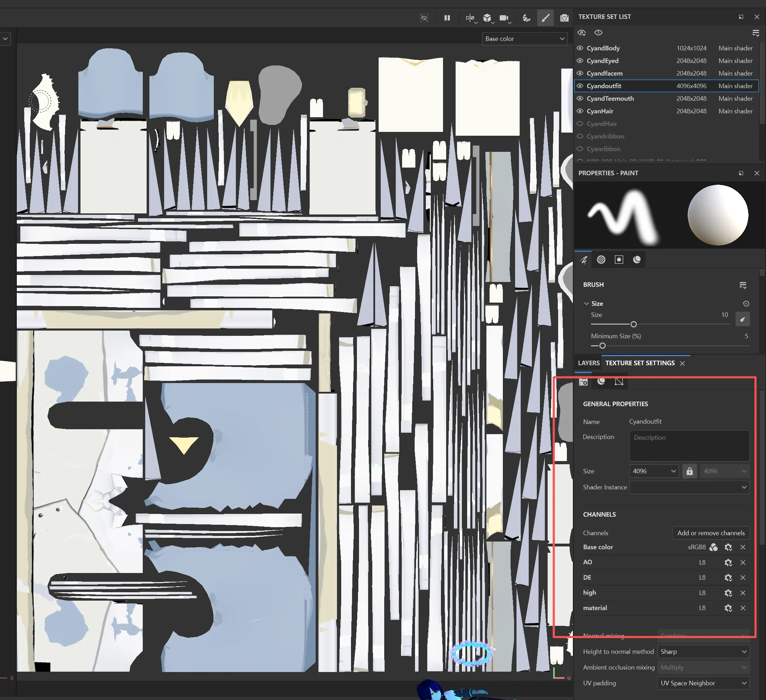Show the Cyandribbon texture set
Viewport: 766px width, 700px height.
(580, 136)
